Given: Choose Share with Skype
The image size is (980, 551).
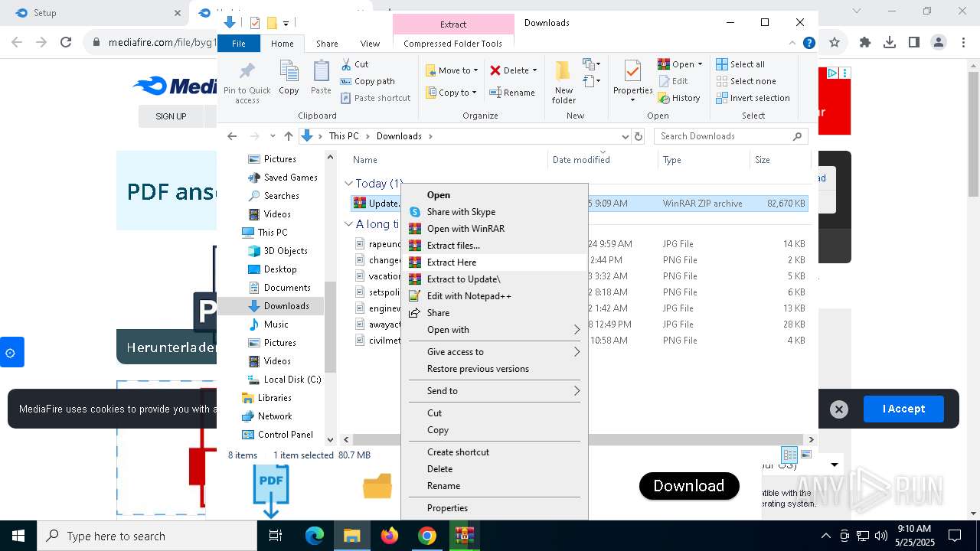Looking at the screenshot, I should [495, 212].
